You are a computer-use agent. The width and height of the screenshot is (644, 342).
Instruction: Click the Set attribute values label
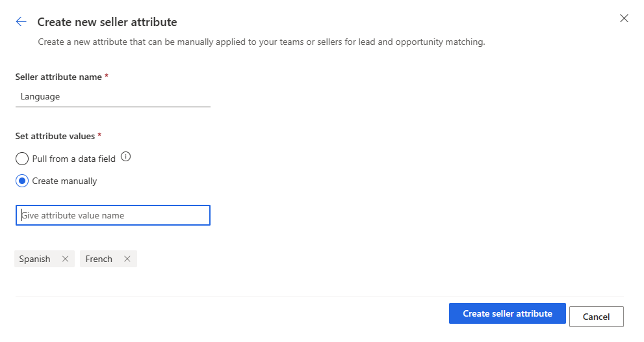point(55,136)
